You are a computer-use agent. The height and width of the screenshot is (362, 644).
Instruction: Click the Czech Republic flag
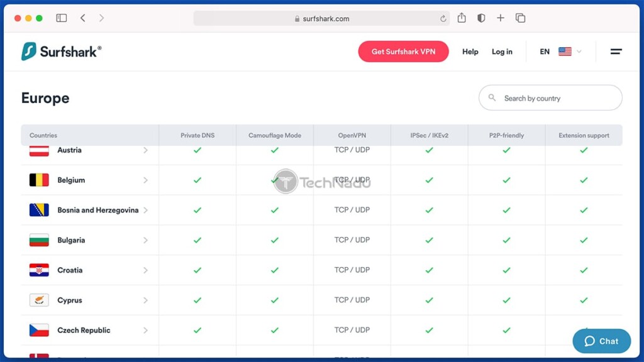(39, 330)
